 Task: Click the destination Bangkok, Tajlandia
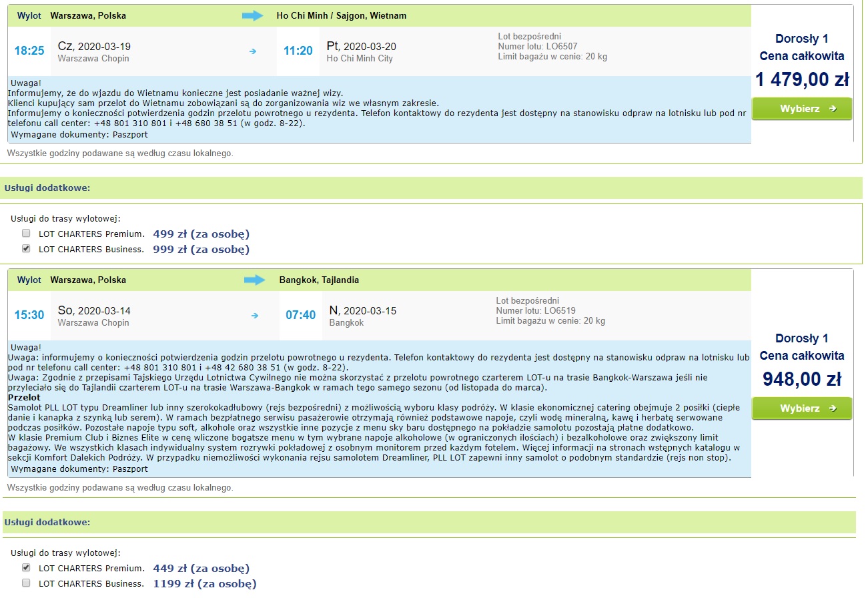(x=319, y=280)
